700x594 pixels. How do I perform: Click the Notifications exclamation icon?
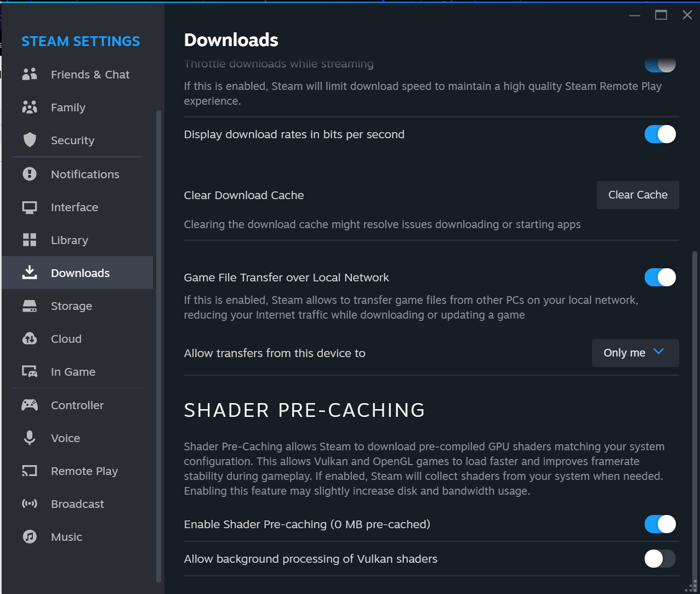[x=30, y=174]
